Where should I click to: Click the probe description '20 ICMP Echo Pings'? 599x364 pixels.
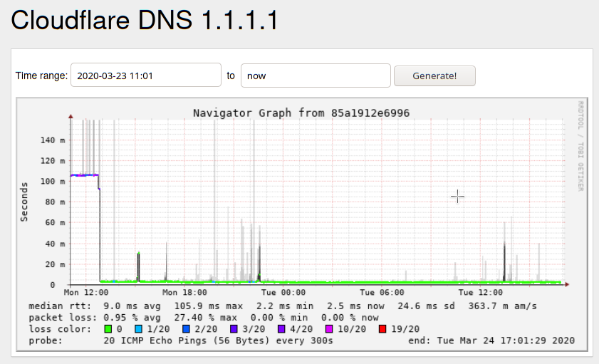coord(155,340)
